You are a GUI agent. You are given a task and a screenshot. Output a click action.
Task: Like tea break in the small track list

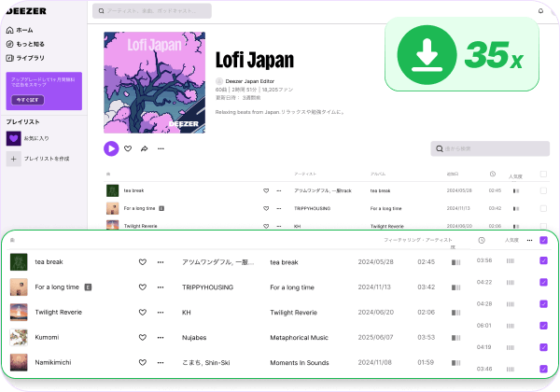coord(266,190)
